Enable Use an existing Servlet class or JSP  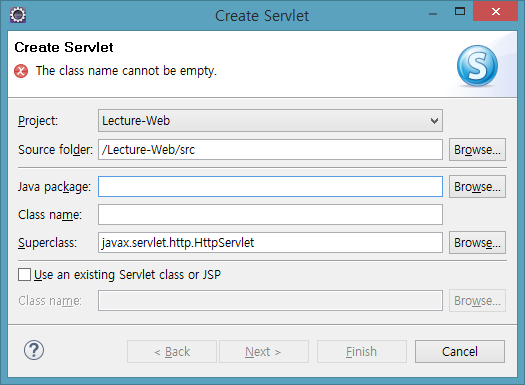(24, 275)
